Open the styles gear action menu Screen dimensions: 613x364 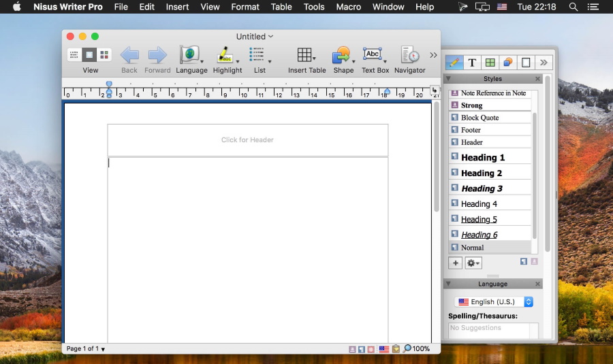pyautogui.click(x=473, y=263)
